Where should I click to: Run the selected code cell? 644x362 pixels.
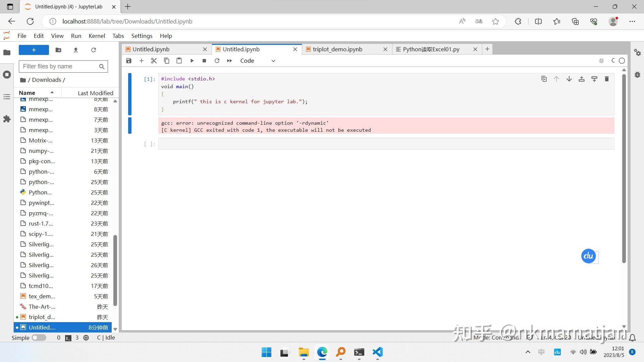[x=192, y=61]
